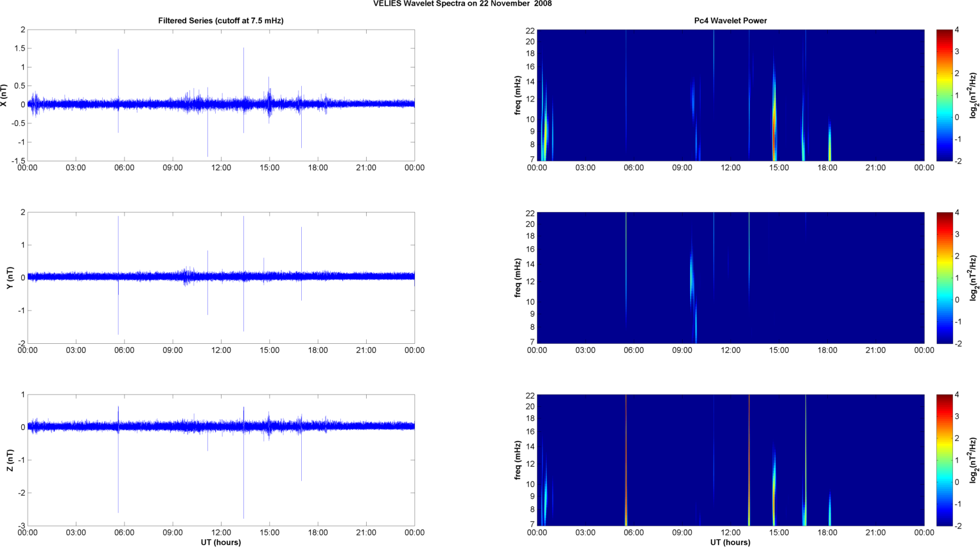
Task: Click the "03:00" tick under top spectrogram
Action: [x=585, y=168]
